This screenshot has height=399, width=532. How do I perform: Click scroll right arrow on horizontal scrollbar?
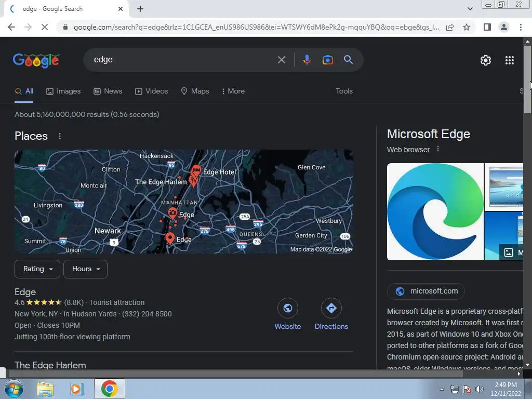[x=518, y=374]
